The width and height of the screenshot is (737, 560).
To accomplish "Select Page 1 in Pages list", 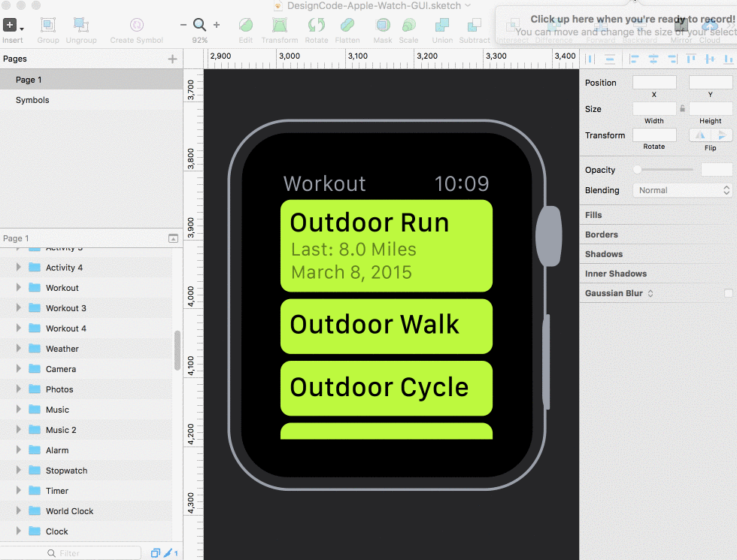I will point(29,80).
